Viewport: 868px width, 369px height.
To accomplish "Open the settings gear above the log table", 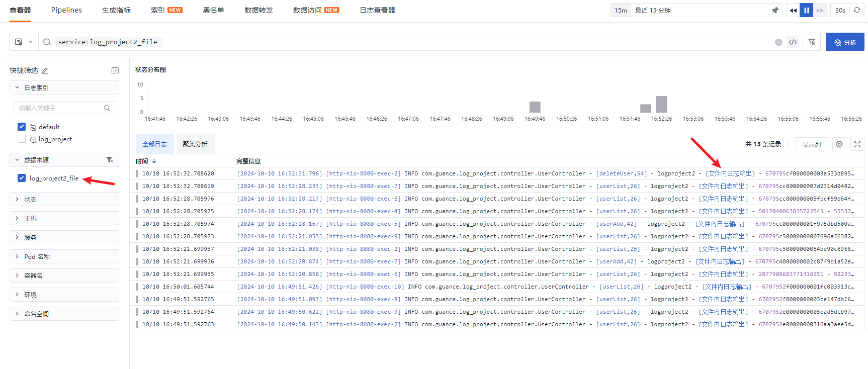I will (839, 144).
